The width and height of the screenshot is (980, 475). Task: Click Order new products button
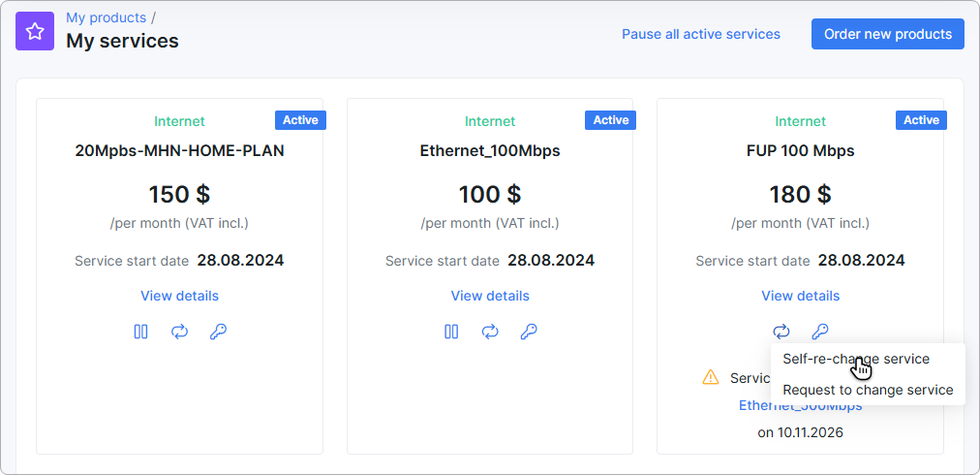pyautogui.click(x=887, y=34)
